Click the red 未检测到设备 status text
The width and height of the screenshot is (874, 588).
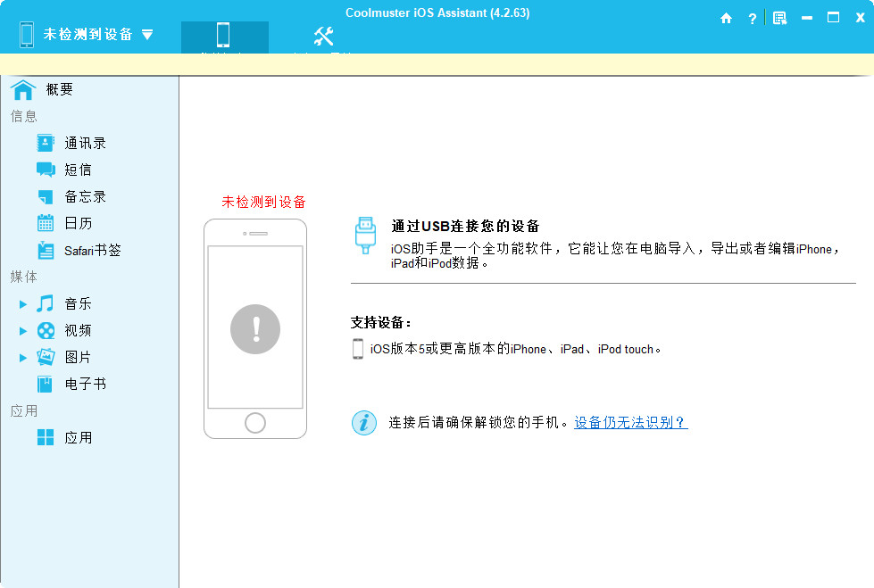point(263,202)
